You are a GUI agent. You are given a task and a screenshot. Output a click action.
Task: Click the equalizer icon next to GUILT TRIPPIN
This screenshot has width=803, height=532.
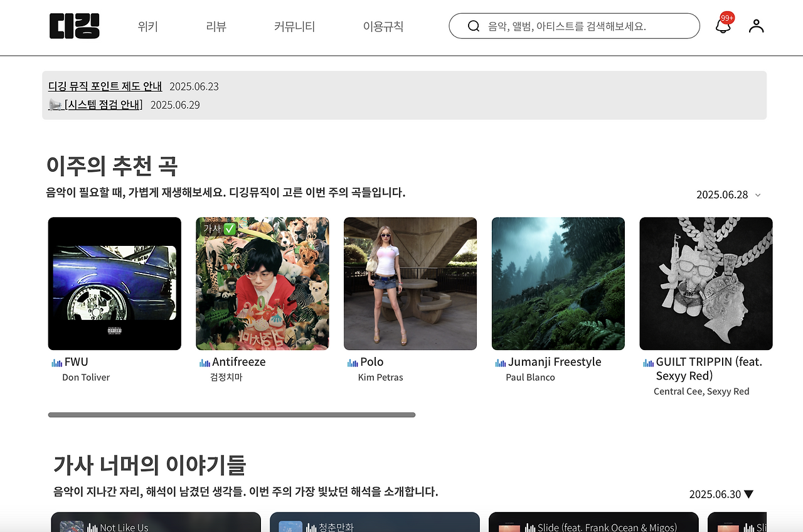[x=649, y=363]
